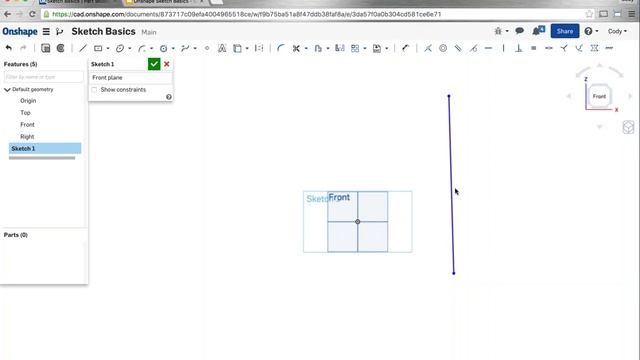640x360 pixels.
Task: Cancel Sketch 1 with red X
Action: pyautogui.click(x=167, y=64)
